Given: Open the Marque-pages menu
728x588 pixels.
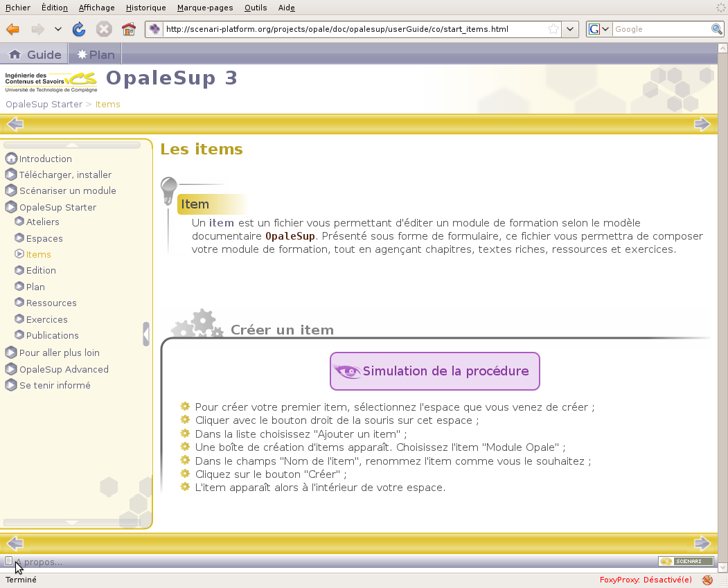Looking at the screenshot, I should 205,8.
